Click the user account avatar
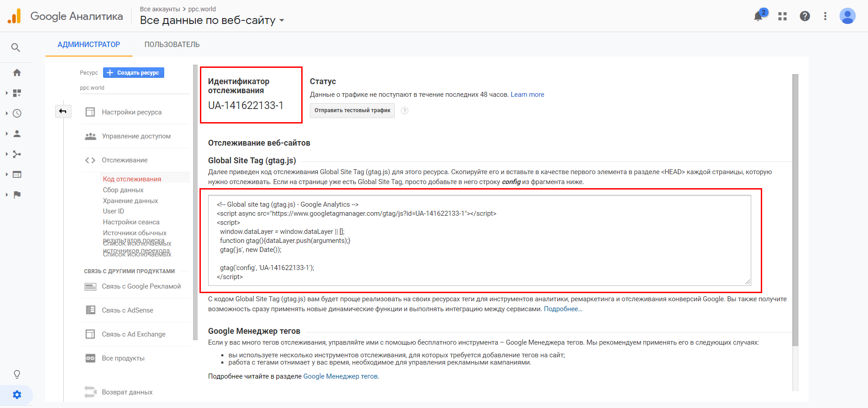 (847, 16)
